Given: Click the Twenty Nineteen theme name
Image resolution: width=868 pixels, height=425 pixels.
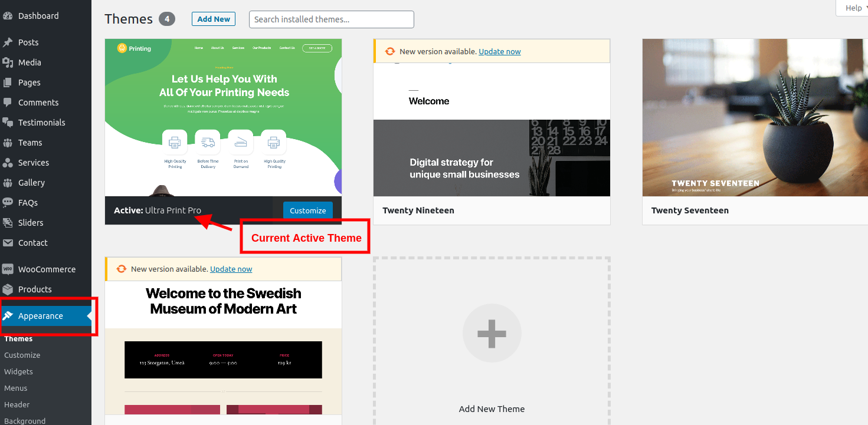Looking at the screenshot, I should click(418, 210).
